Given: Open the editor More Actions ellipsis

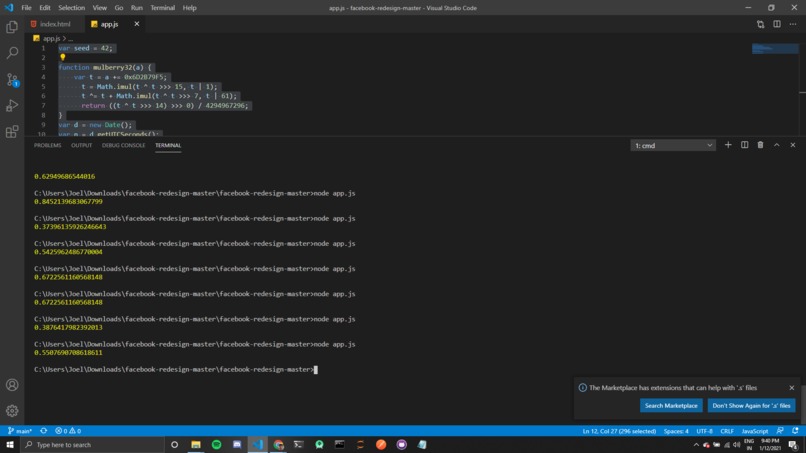Looking at the screenshot, I should 793,24.
